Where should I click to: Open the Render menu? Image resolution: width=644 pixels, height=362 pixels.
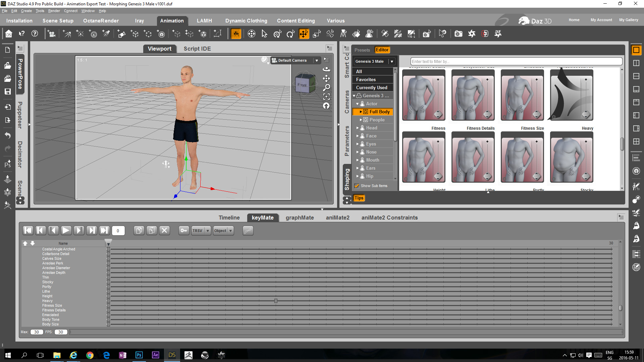[x=54, y=11]
